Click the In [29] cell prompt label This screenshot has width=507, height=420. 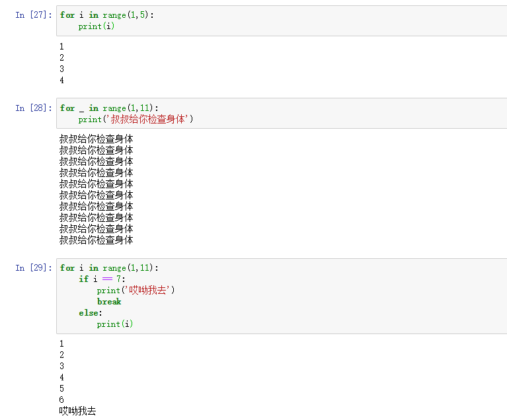pyautogui.click(x=34, y=268)
